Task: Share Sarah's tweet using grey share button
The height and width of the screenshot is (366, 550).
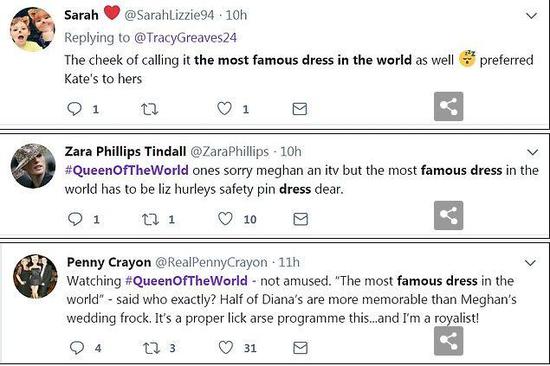Action: [x=449, y=106]
